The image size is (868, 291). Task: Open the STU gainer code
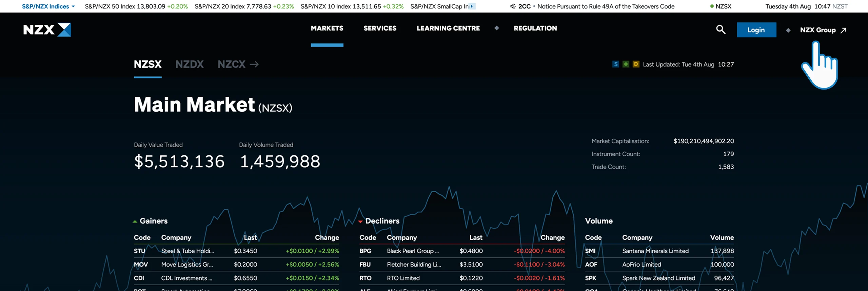click(139, 251)
